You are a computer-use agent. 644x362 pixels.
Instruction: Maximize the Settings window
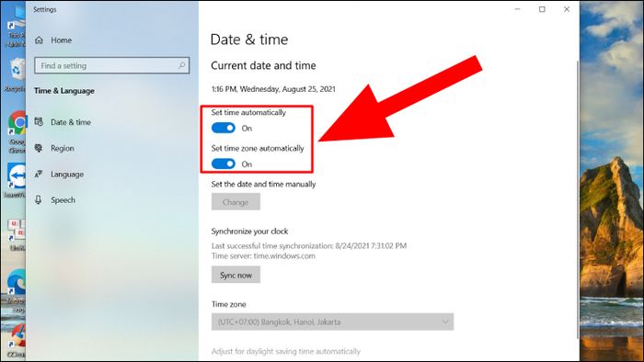tap(542, 9)
